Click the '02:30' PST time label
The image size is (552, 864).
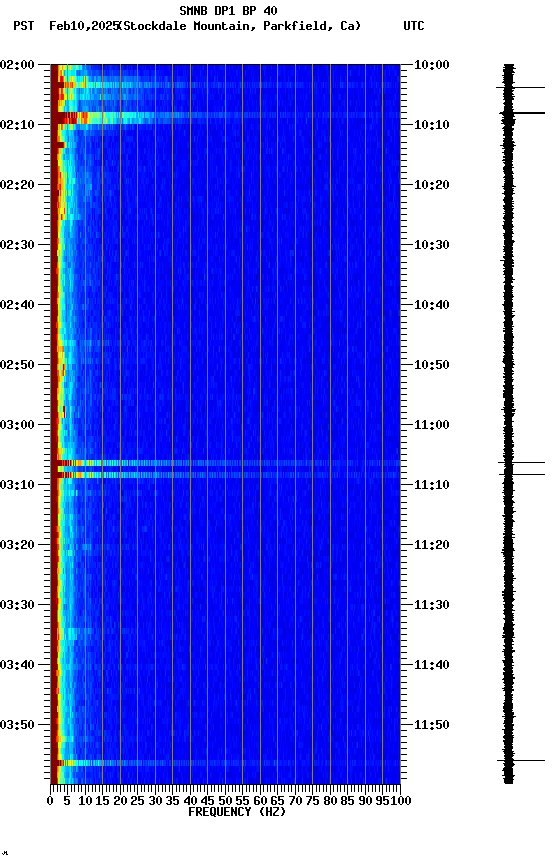17,245
